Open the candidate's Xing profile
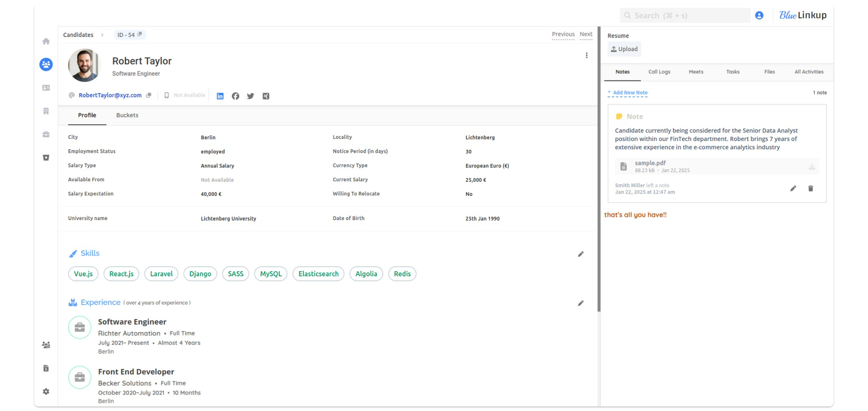Screen dimensions: 868x411 coord(265,96)
